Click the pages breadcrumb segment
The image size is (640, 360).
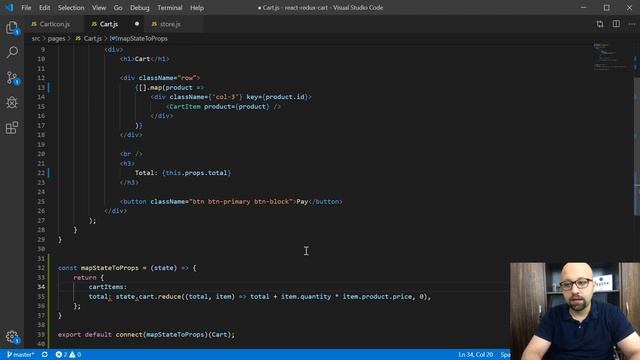(x=56, y=38)
